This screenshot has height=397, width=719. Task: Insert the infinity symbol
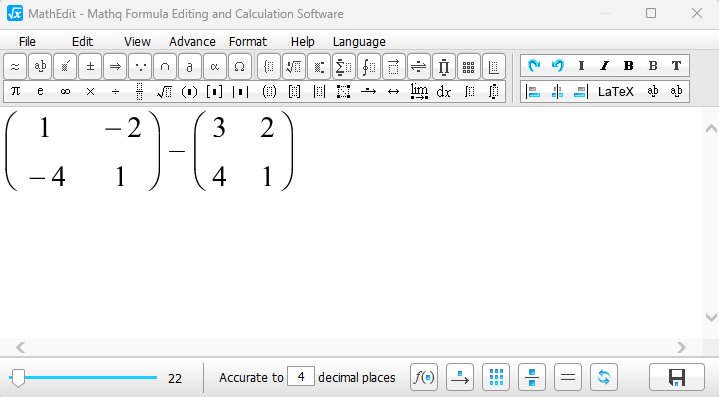coord(65,92)
